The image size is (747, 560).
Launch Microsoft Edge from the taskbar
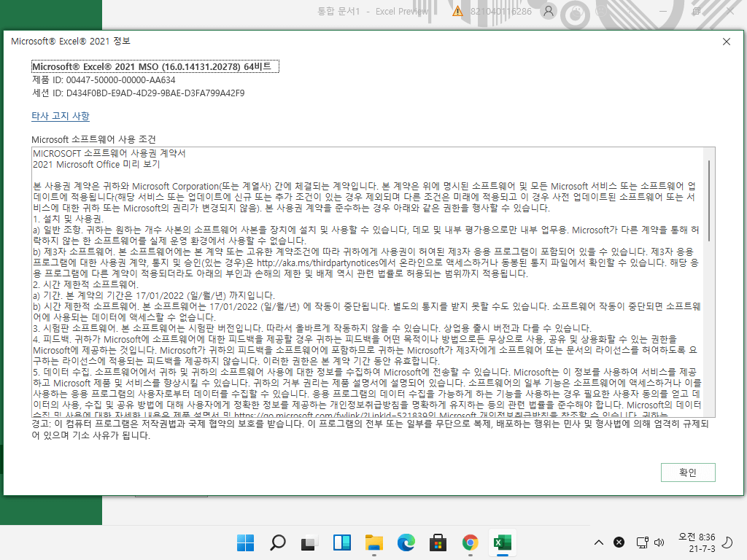click(406, 542)
